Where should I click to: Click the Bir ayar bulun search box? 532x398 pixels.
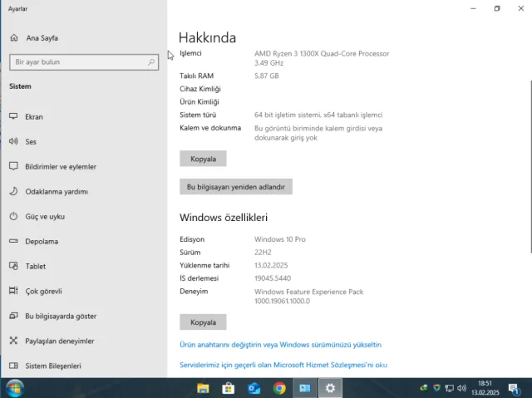79,62
